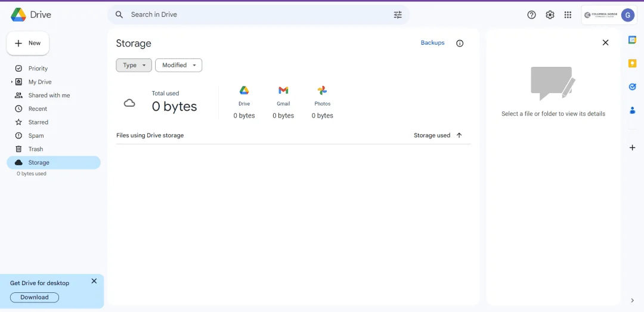Open advanced search filter options icon
Screen dimensions: 644x312
pos(398,15)
